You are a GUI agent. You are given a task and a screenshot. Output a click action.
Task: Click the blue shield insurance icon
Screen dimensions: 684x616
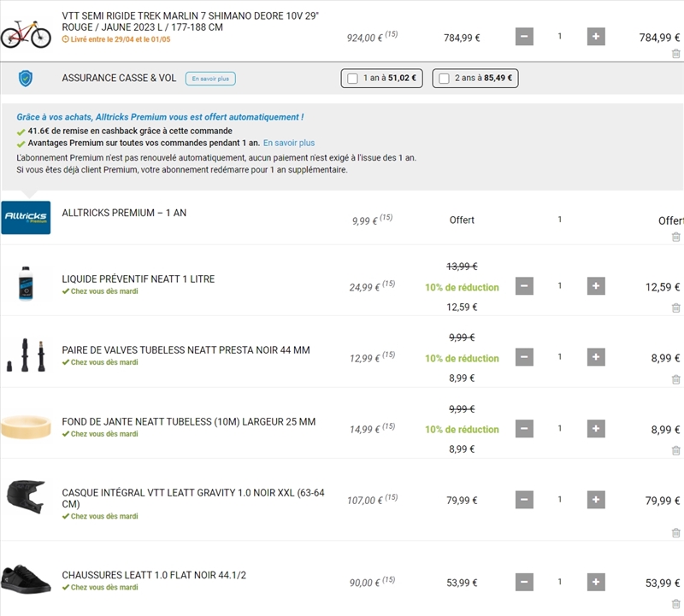coord(26,79)
